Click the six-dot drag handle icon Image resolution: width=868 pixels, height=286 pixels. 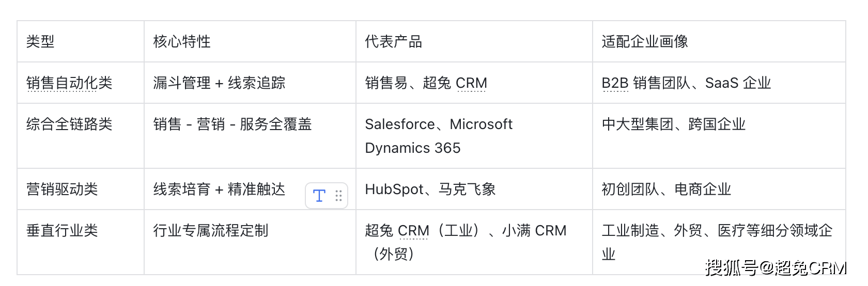(338, 196)
